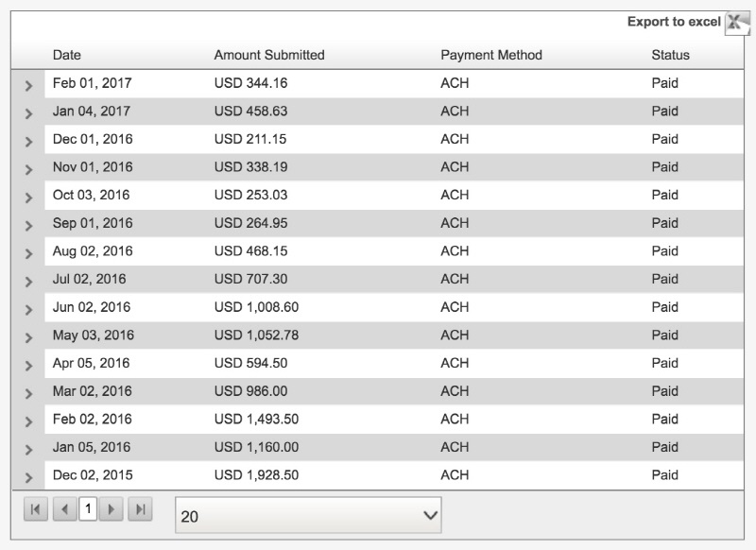Screen dimensions: 756x550
Task: Click the Export to excel text
Action: [674, 22]
